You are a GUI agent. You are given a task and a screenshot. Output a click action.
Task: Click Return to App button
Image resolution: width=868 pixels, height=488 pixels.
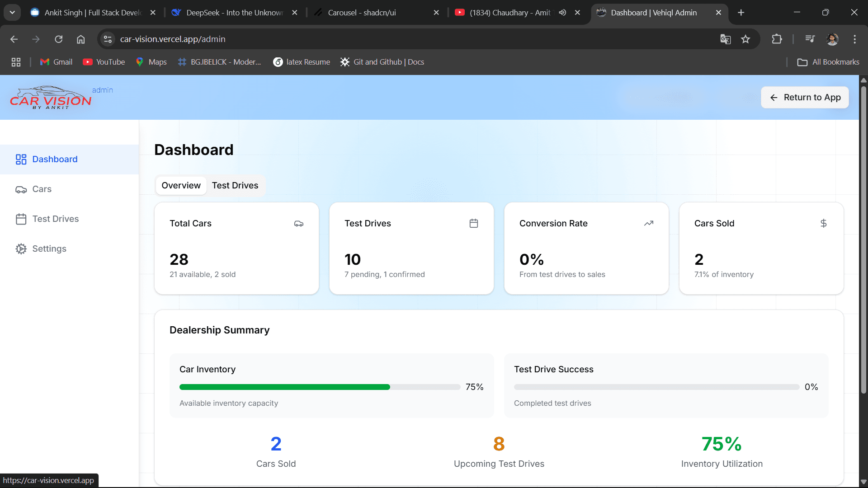point(805,98)
